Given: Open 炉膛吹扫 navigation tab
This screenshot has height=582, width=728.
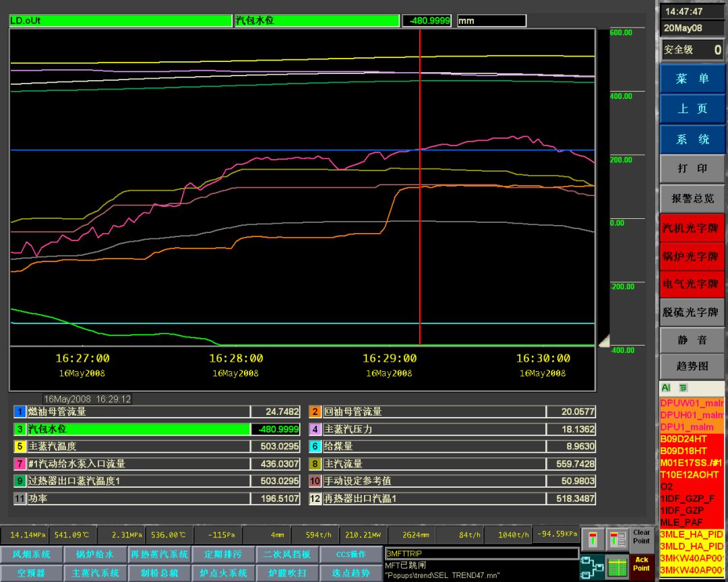Looking at the screenshot, I should pyautogui.click(x=287, y=573).
